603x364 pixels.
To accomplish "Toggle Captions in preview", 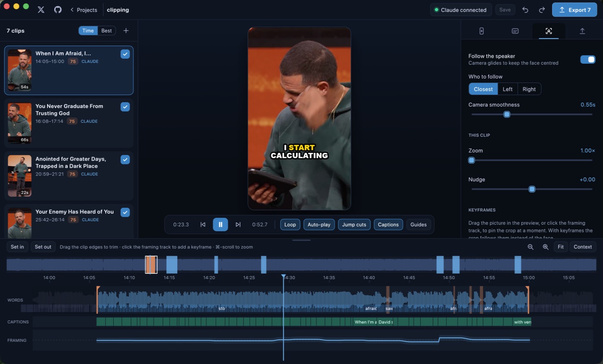I will (389, 224).
